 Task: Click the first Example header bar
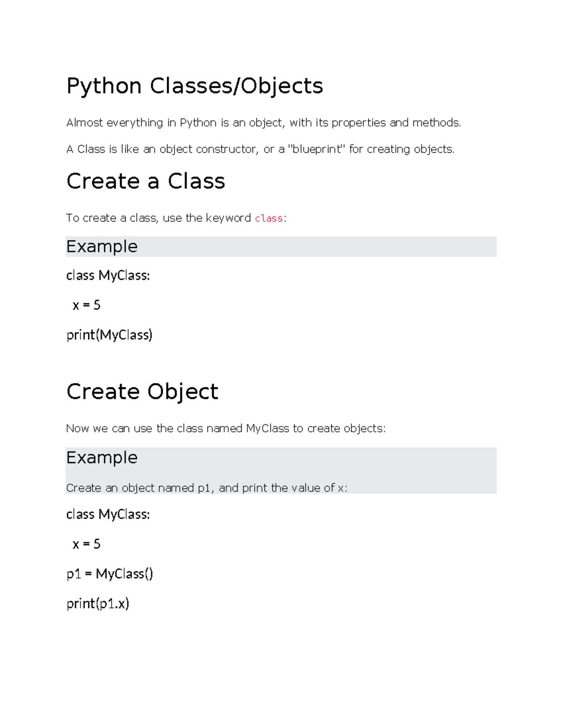pyautogui.click(x=281, y=247)
